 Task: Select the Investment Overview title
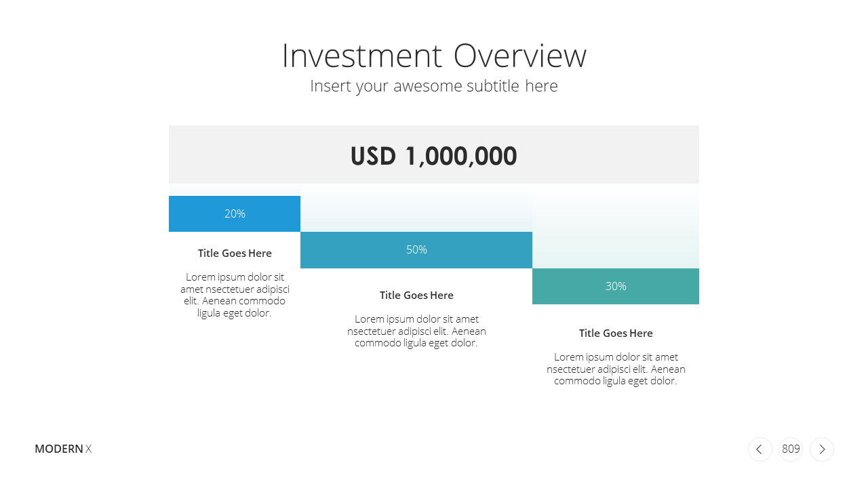tap(434, 56)
